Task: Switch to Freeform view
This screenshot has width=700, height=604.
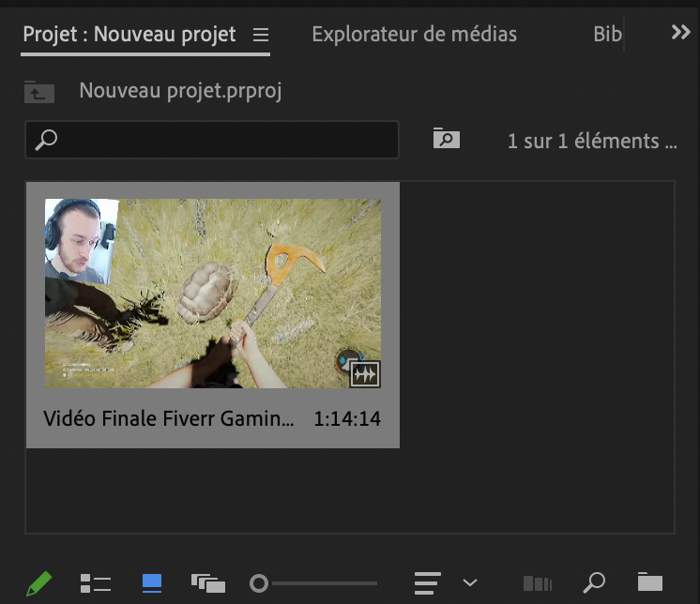Action: click(x=207, y=583)
